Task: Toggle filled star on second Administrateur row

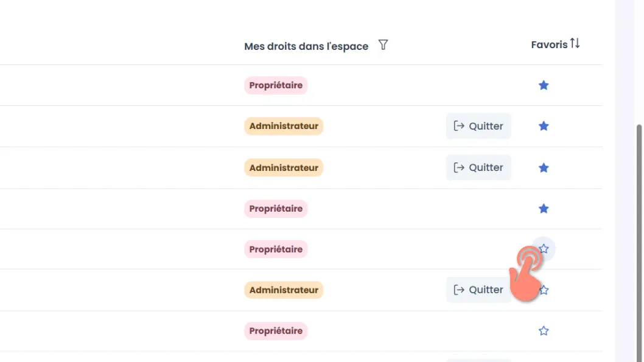Action: pos(544,168)
